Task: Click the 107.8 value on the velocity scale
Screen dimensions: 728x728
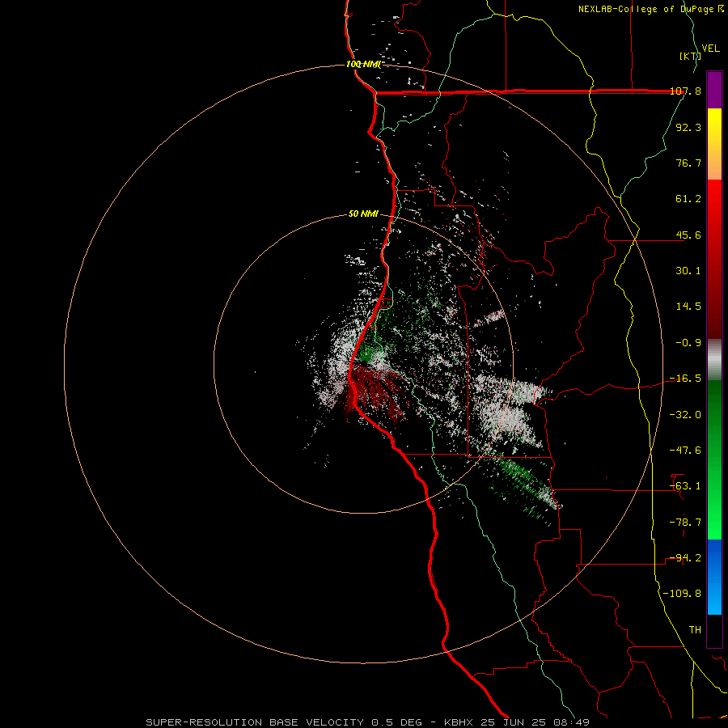Action: click(x=686, y=91)
